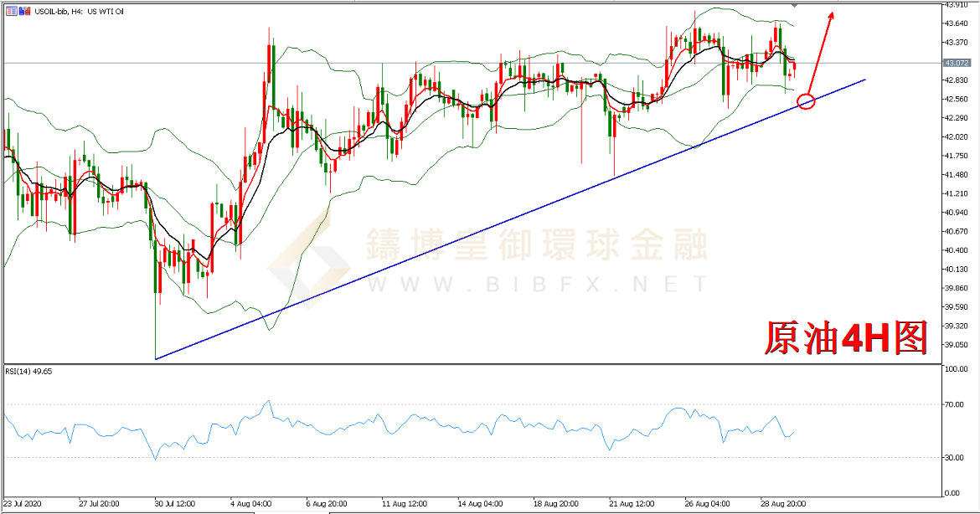The height and width of the screenshot is (514, 980).
Task: Click the 4 Aug 04:00 time label
Action: [x=250, y=505]
